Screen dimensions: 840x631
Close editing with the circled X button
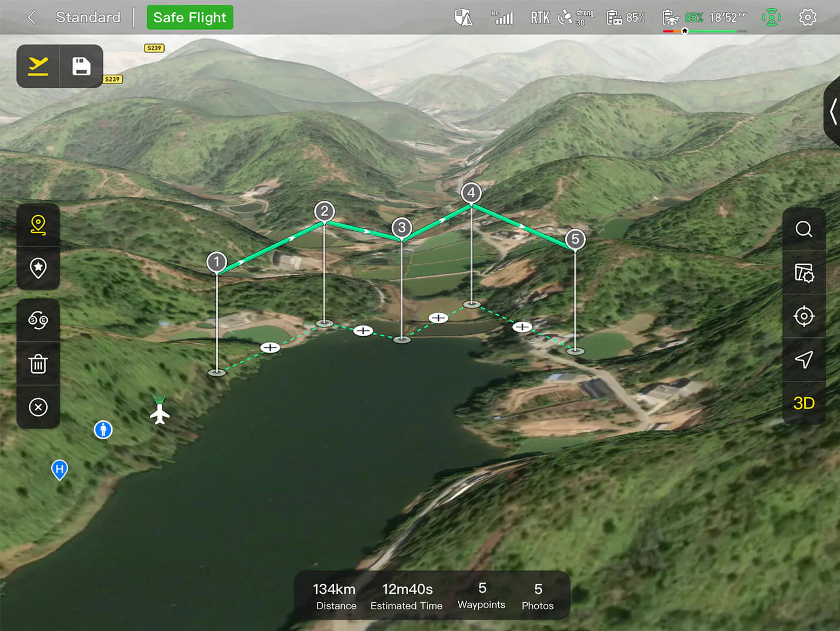pyautogui.click(x=38, y=407)
